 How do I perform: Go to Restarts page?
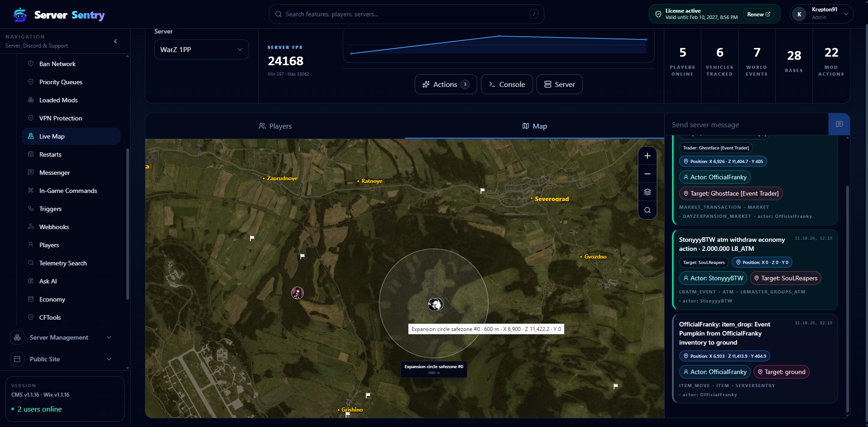tap(71, 154)
